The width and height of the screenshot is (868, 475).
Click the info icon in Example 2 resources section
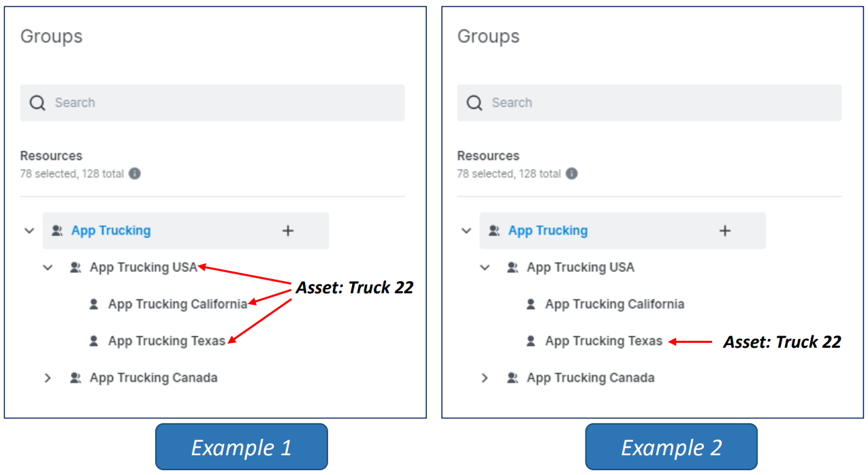[x=570, y=174]
